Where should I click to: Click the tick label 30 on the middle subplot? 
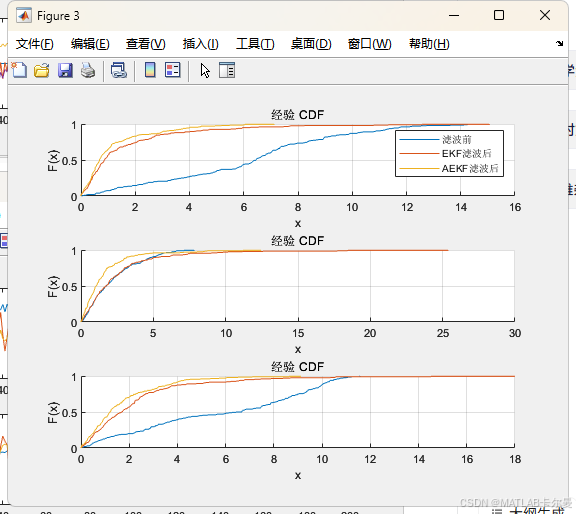515,333
